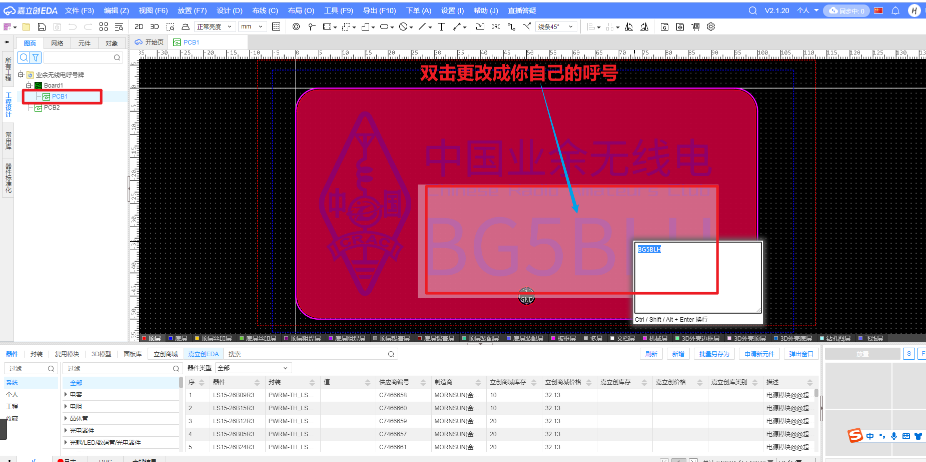Select PCB2 in project tree
The height and width of the screenshot is (462, 926).
click(51, 108)
